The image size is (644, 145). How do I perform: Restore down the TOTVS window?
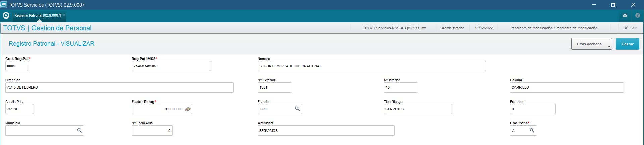tap(613, 5)
